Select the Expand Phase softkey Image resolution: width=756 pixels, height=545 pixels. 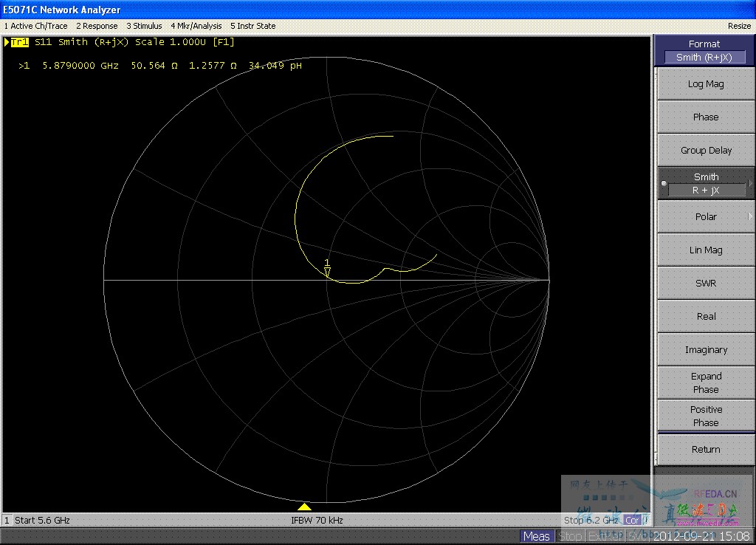pyautogui.click(x=706, y=383)
